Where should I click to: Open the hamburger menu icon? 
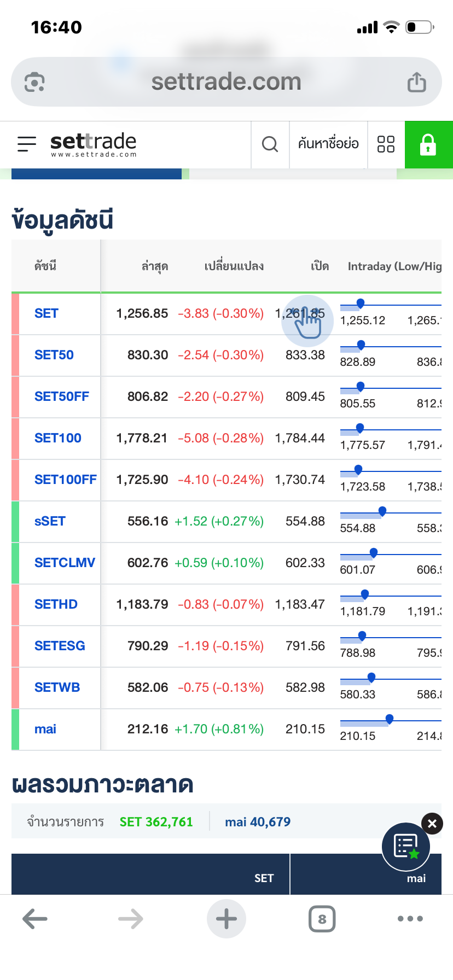click(27, 144)
